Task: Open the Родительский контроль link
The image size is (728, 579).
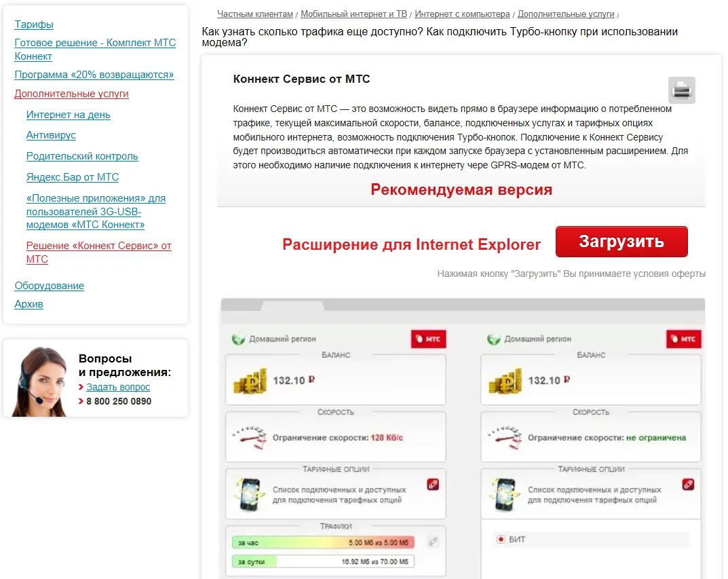Action: click(x=82, y=156)
